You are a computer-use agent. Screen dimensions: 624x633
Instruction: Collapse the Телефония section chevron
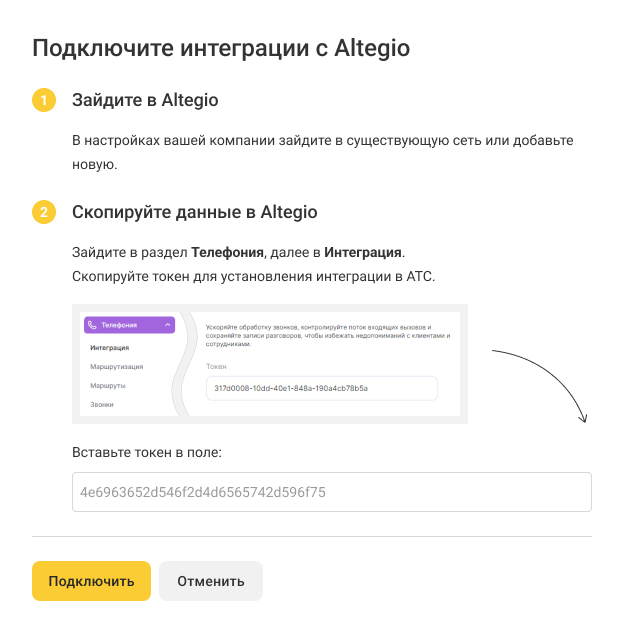(x=167, y=325)
